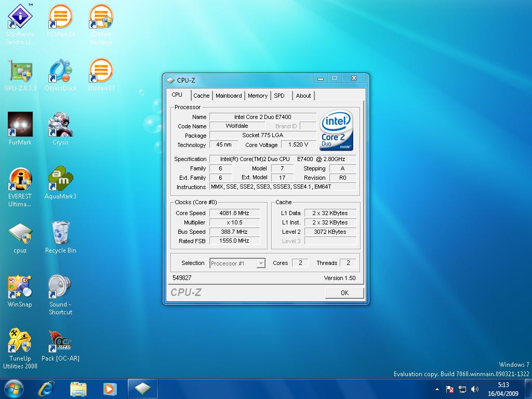
Task: Click the OK button in CPU-Z
Action: (x=344, y=293)
